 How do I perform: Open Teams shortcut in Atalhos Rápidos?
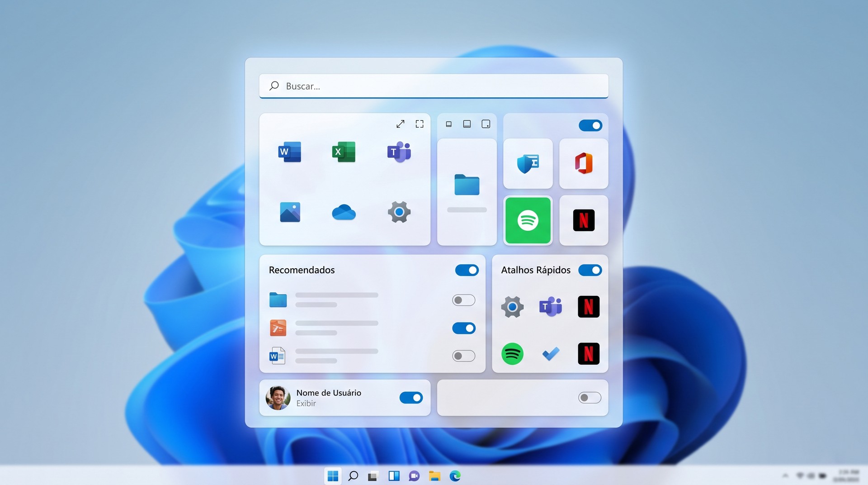pyautogui.click(x=551, y=307)
